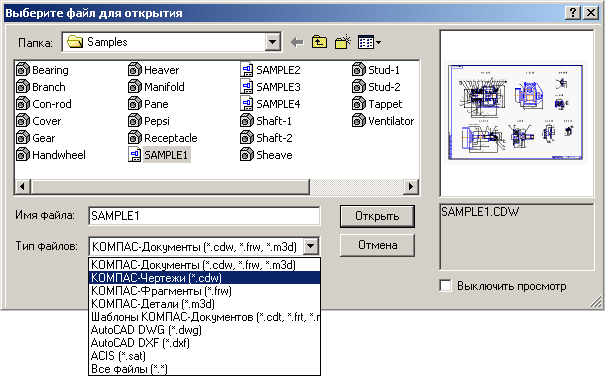The width and height of the screenshot is (605, 376).
Task: Select the Stud-2 model file
Action: pos(376,87)
